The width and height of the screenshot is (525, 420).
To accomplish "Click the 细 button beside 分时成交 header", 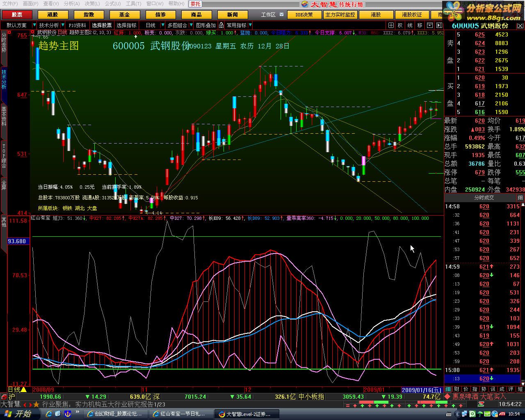I will [x=520, y=198].
